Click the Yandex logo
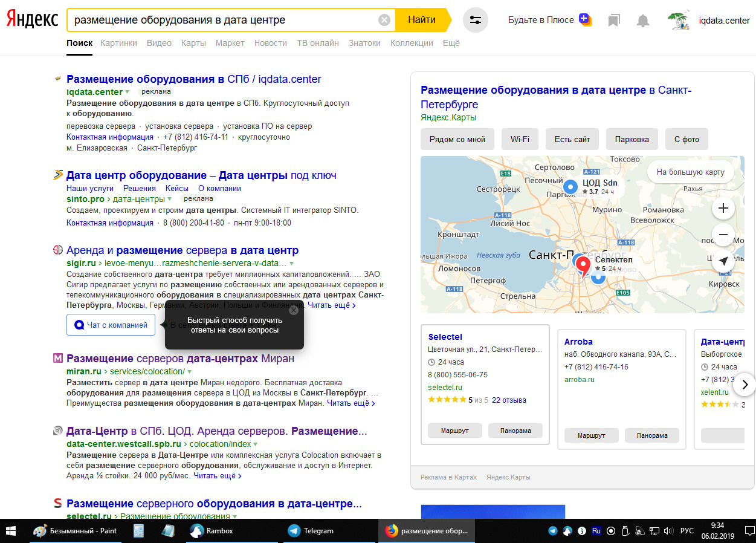Screen dimensions: 756x543 pyautogui.click(x=32, y=20)
